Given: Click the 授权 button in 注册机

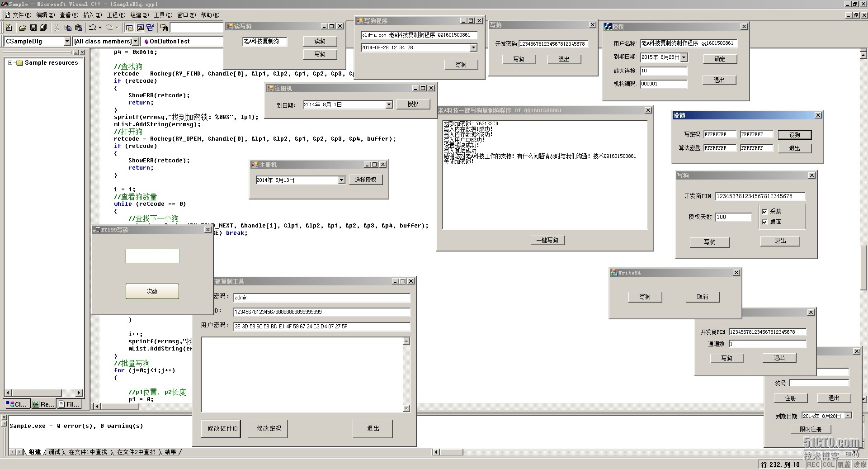Looking at the screenshot, I should (x=413, y=104).
